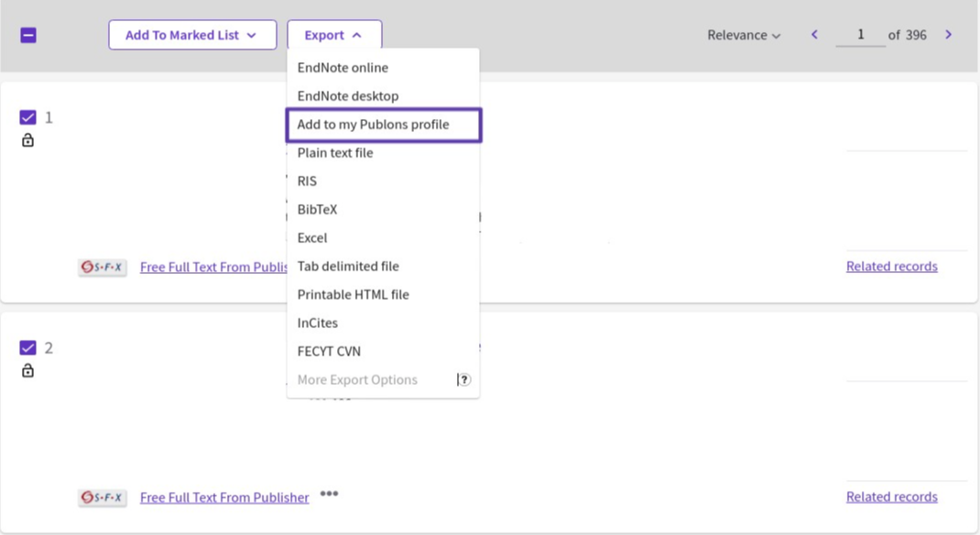Open the three-dots menu in record 2
The image size is (980, 535).
click(330, 494)
